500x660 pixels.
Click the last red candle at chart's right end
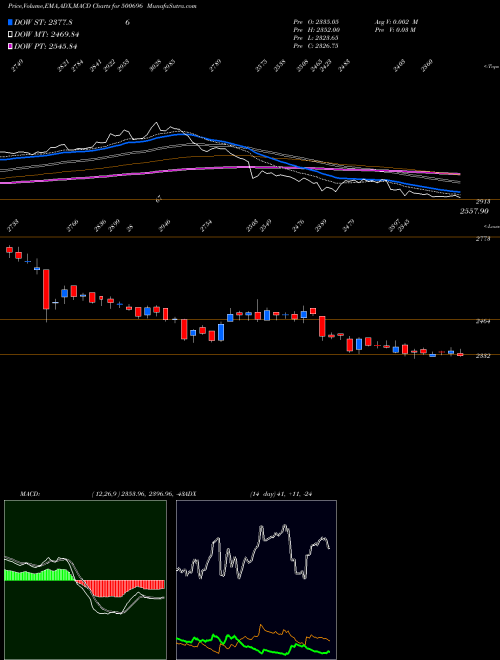pos(460,355)
